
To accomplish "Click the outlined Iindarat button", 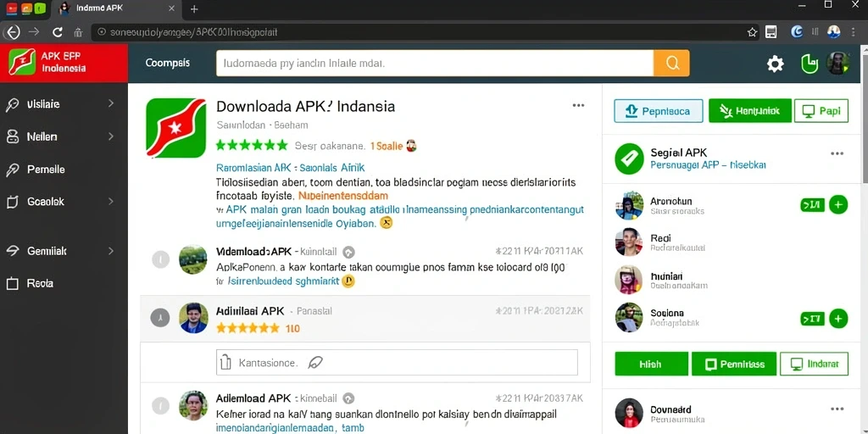I will tap(814, 364).
